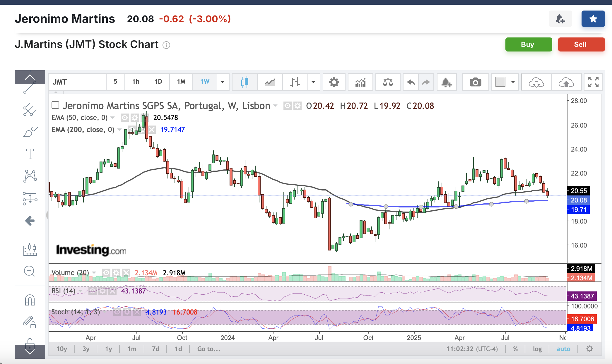Collapse the Jeronimo Martins chart legend
Screen dimensions: 612x364
pyautogui.click(x=55, y=105)
